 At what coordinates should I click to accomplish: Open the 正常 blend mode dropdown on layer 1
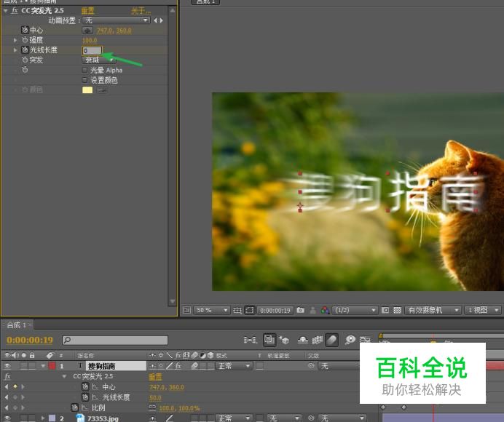(x=234, y=365)
